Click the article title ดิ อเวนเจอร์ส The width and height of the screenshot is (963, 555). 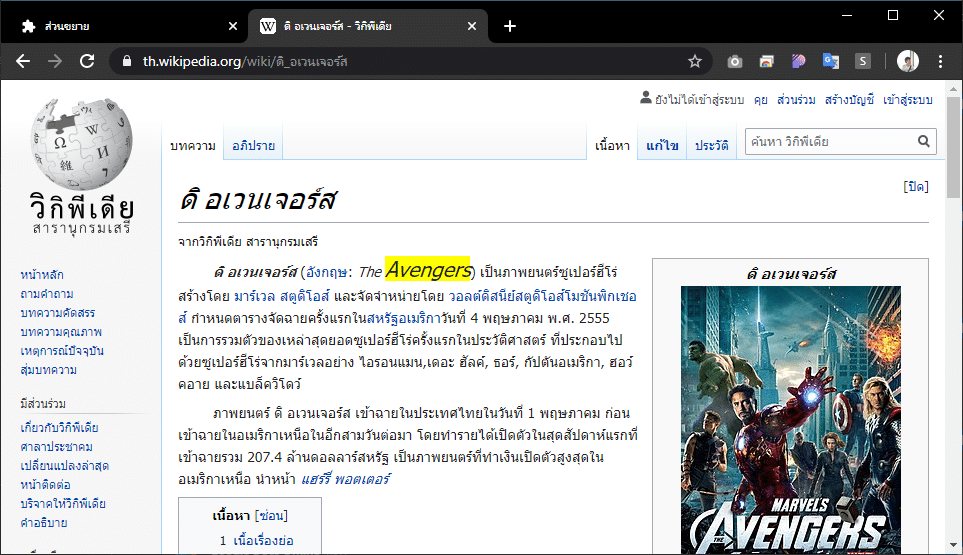coord(258,200)
